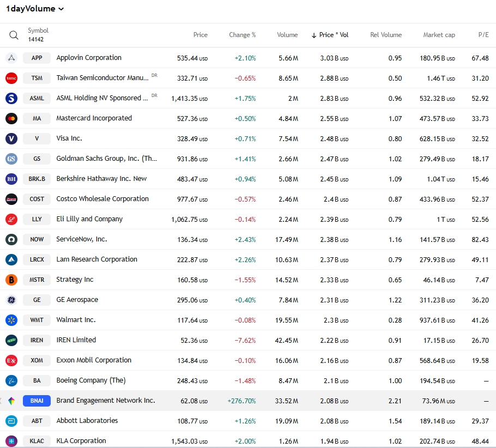Click the Visa logo icon
Image resolution: width=496 pixels, height=448 pixels.
[x=11, y=138]
